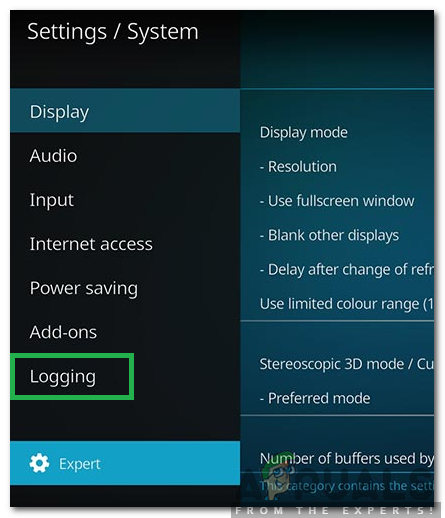Change the Resolution setting
The image size is (445, 518).
tap(337, 167)
